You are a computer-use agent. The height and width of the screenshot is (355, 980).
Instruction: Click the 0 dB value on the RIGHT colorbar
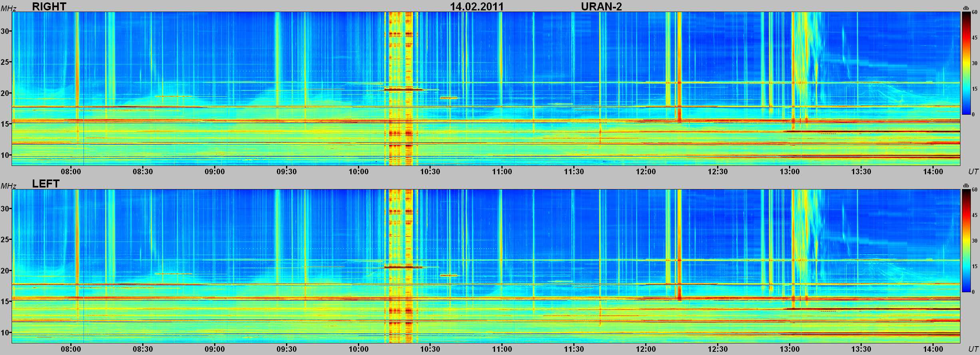(x=973, y=114)
